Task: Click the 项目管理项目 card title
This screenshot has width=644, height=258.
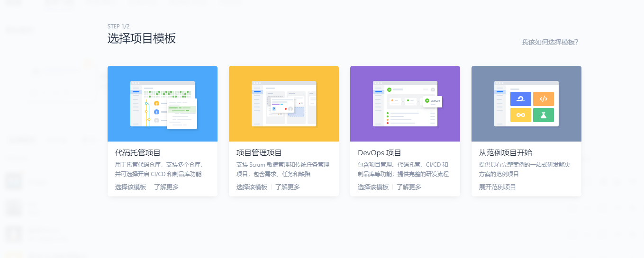Action: (259, 153)
